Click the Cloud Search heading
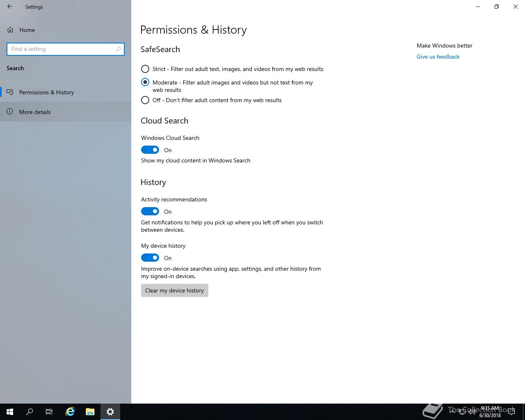This screenshot has height=420, width=525. [x=164, y=121]
